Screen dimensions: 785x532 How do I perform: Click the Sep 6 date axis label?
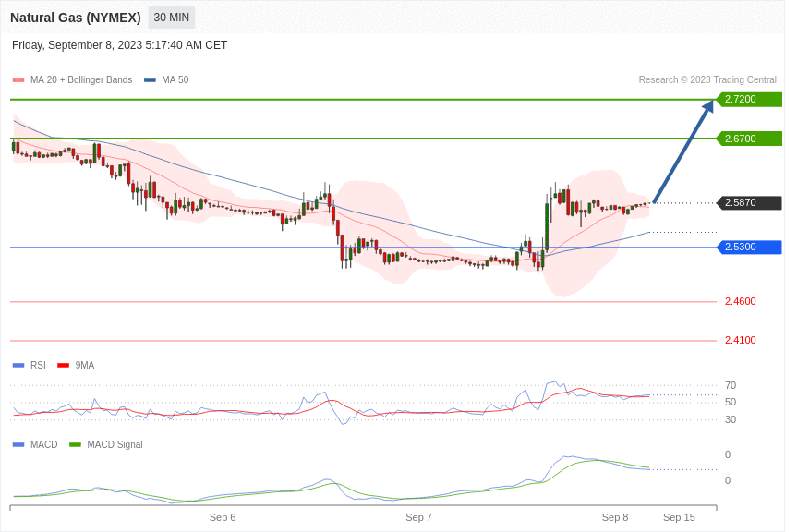pos(223,517)
